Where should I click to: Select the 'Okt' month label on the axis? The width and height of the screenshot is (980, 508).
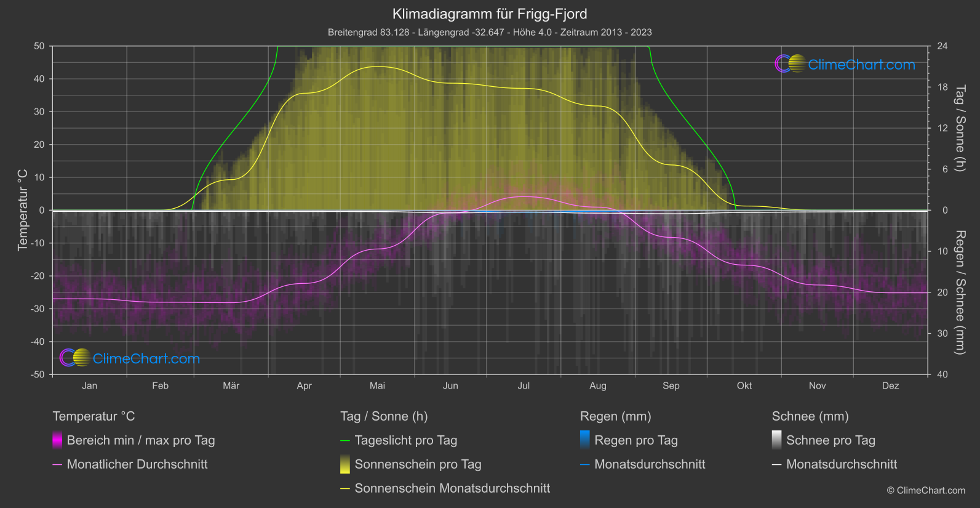pyautogui.click(x=744, y=385)
